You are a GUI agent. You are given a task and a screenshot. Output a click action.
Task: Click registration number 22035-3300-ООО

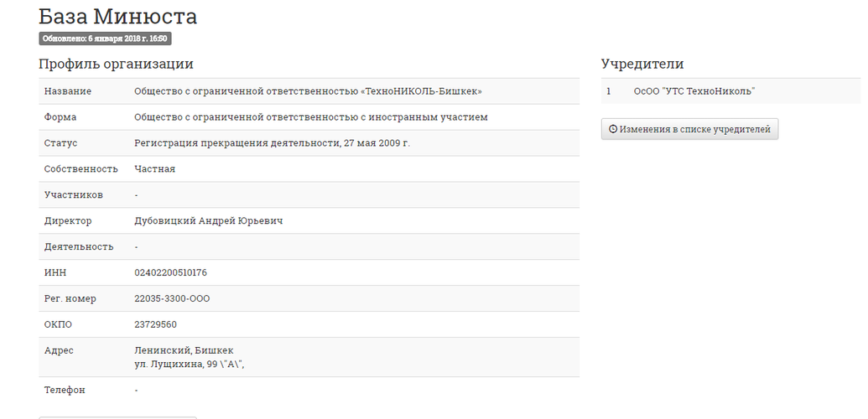[x=172, y=299]
